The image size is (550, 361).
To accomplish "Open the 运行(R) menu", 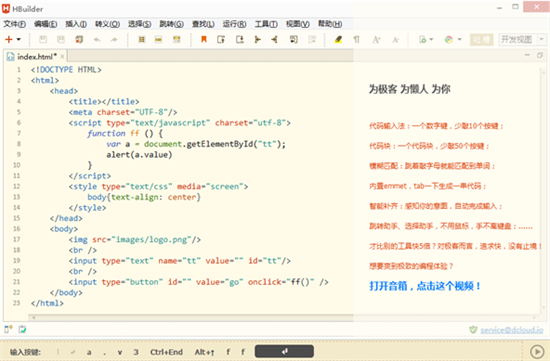I will 234,24.
